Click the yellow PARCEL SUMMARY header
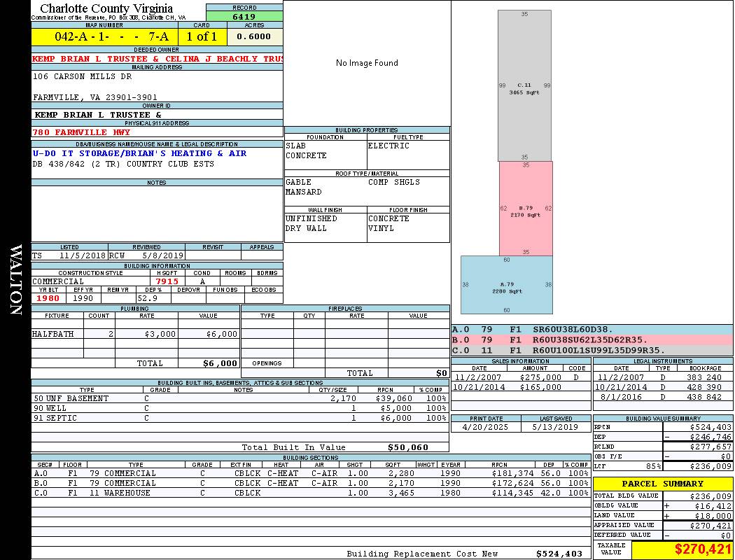Image resolution: width=735 pixels, height=560 pixels. (x=663, y=484)
